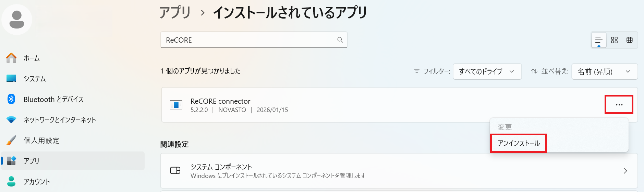The width and height of the screenshot is (644, 192).
Task: Open the 名前 (昇順) sort dropdown
Action: 604,71
